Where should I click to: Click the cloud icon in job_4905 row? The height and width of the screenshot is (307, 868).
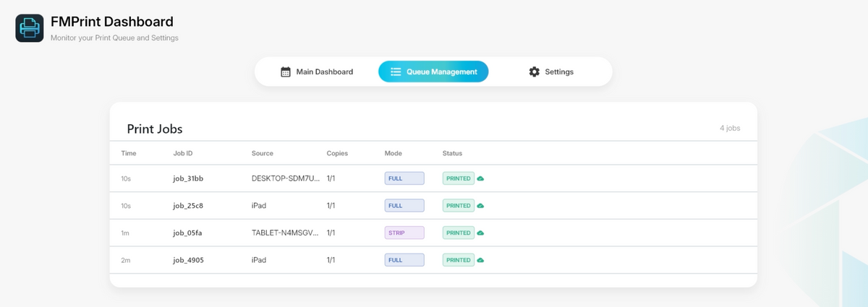tap(480, 260)
